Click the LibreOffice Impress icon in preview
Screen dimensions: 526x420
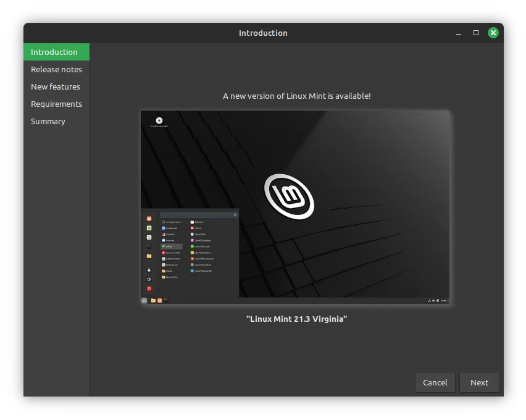pos(193,259)
